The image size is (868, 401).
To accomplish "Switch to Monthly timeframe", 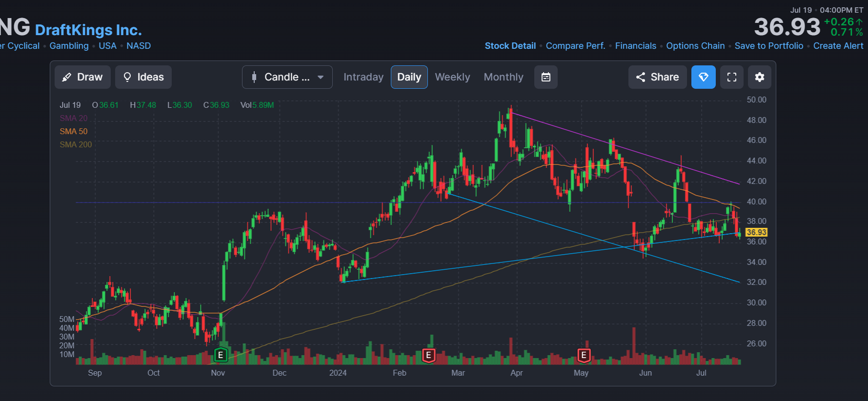I will pos(504,77).
